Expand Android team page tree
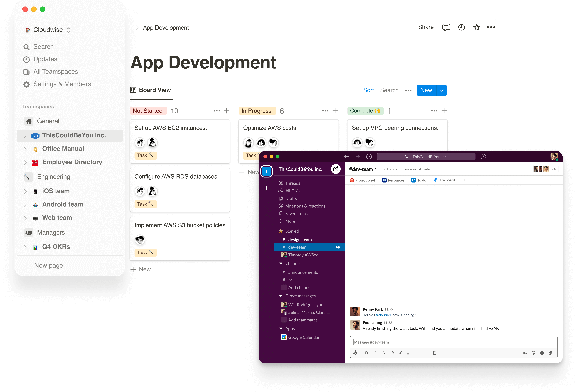The width and height of the screenshot is (577, 392). [25, 205]
